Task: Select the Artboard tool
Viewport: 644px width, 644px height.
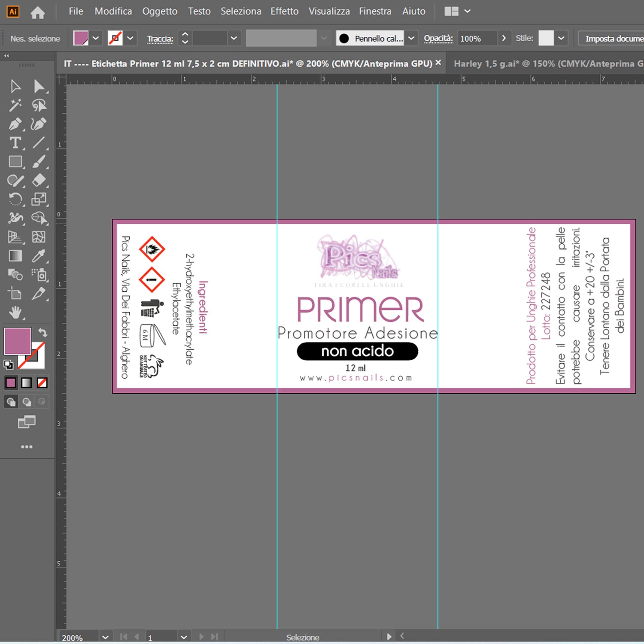Action: pyautogui.click(x=15, y=294)
